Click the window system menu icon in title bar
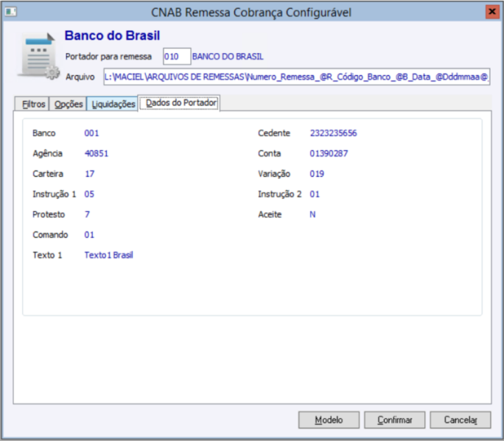 point(10,12)
